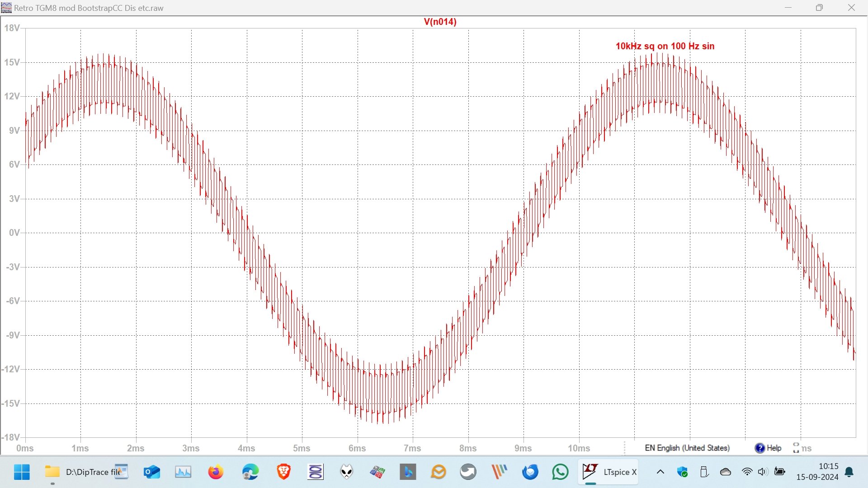
Task: Close the LTspice waveform window
Action: click(x=851, y=8)
